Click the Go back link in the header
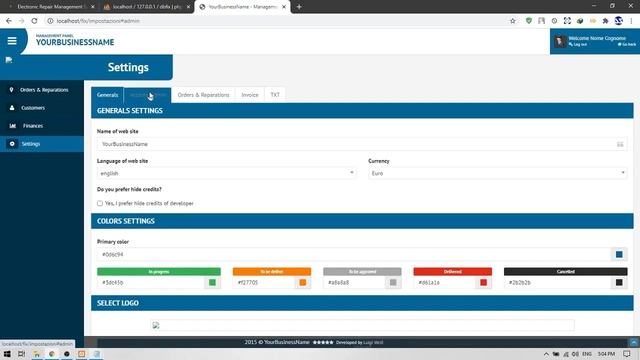Viewport: 640px width, 360px height. (627, 44)
